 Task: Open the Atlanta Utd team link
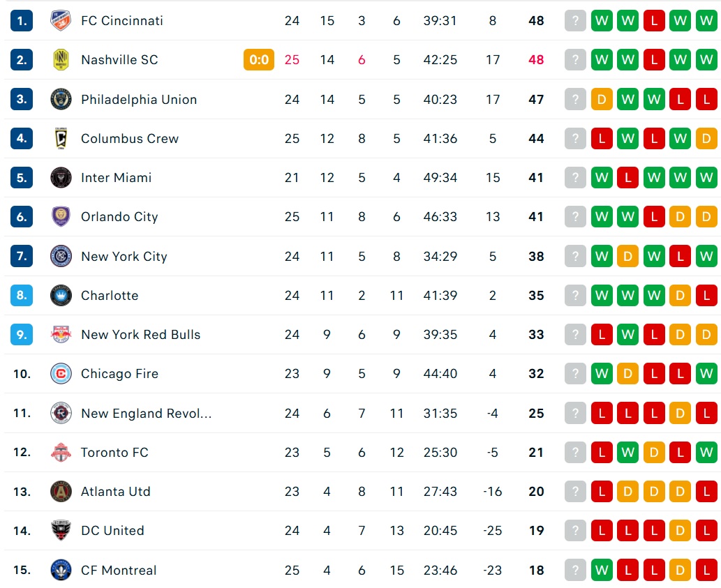(x=115, y=492)
